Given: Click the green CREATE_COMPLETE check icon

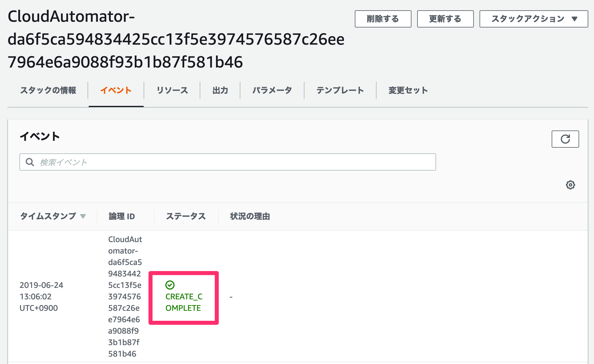Looking at the screenshot, I should tap(170, 285).
